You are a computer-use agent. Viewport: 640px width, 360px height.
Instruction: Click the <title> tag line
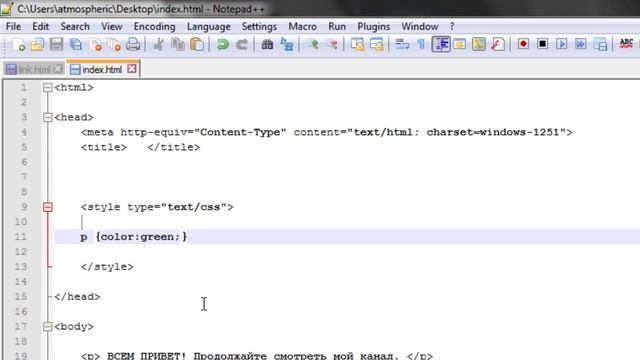point(140,147)
